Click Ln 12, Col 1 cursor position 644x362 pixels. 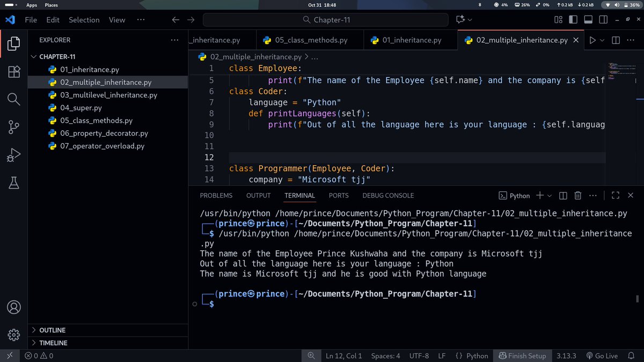pos(344,356)
